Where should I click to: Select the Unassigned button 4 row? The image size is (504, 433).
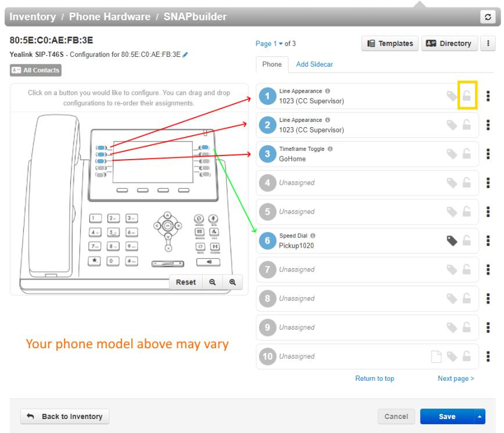[x=368, y=183]
